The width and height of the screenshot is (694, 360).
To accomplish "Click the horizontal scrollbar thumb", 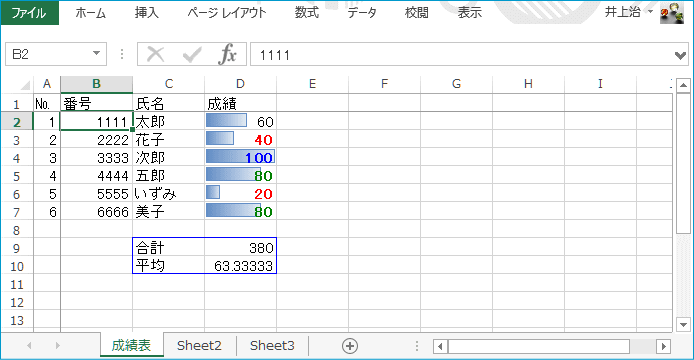I will 539,346.
